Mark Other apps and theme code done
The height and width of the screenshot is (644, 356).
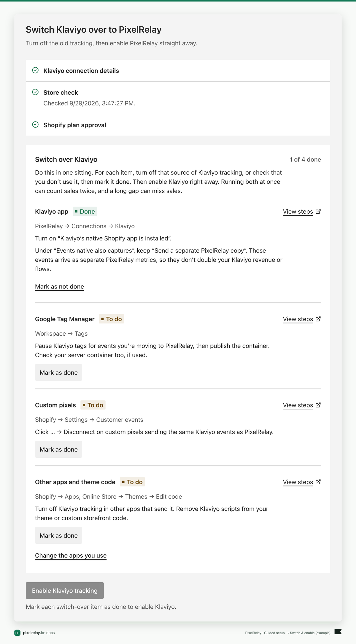58,535
